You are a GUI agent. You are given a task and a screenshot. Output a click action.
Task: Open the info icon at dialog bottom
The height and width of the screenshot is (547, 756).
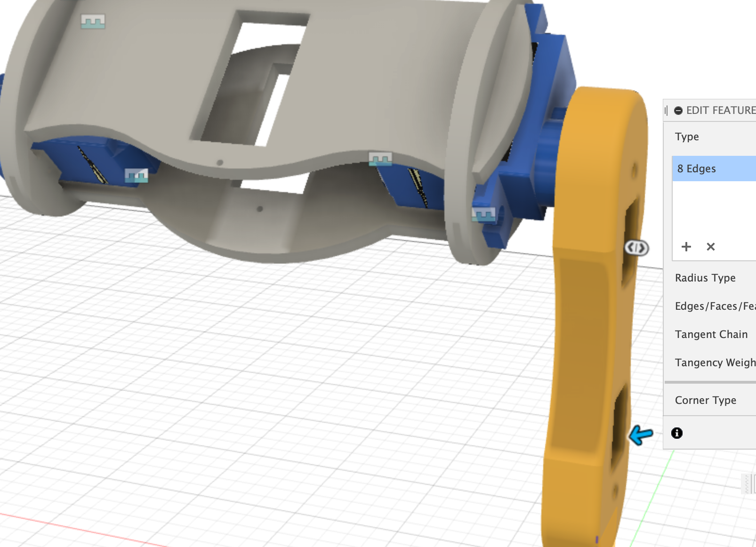click(x=677, y=433)
